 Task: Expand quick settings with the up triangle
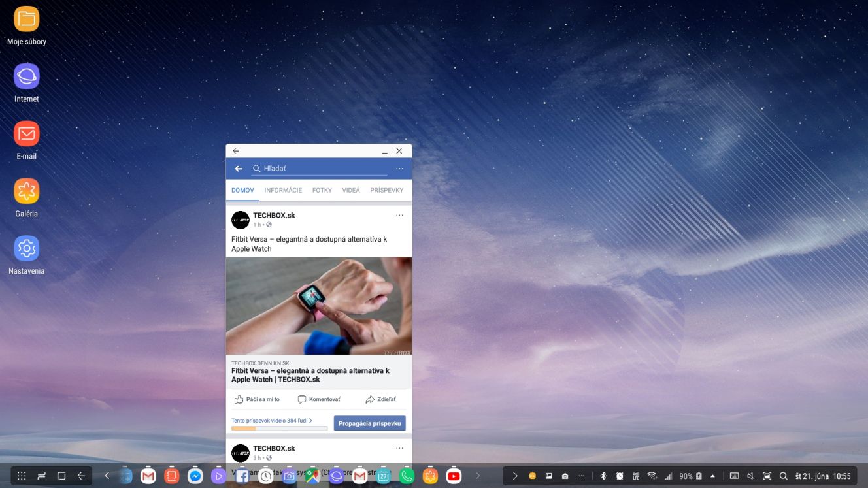(x=712, y=476)
